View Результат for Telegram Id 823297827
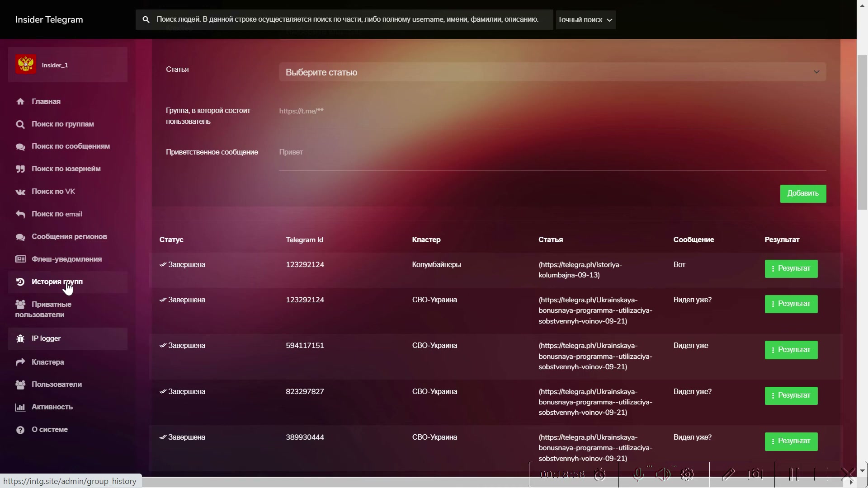This screenshot has height=488, width=868. click(791, 396)
